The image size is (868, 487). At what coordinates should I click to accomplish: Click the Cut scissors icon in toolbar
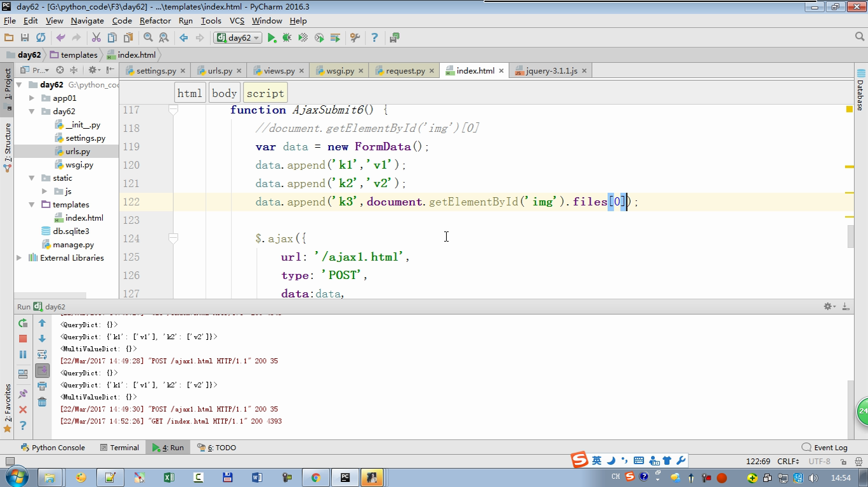(96, 38)
